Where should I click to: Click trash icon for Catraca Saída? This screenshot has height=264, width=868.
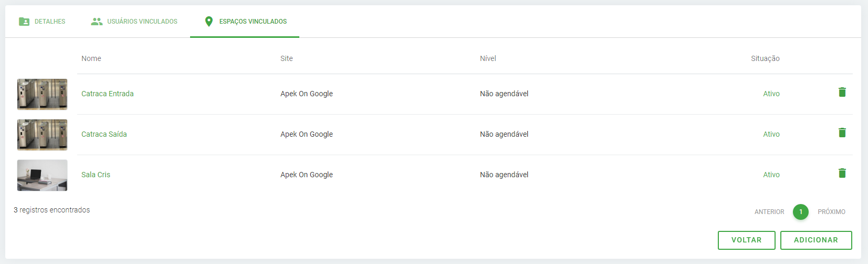[842, 133]
